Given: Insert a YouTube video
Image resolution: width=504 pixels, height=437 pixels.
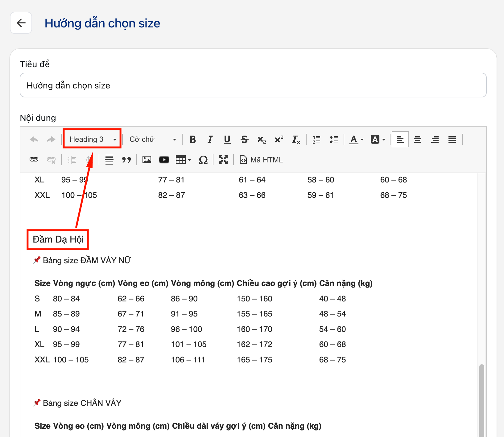Looking at the screenshot, I should [x=164, y=160].
